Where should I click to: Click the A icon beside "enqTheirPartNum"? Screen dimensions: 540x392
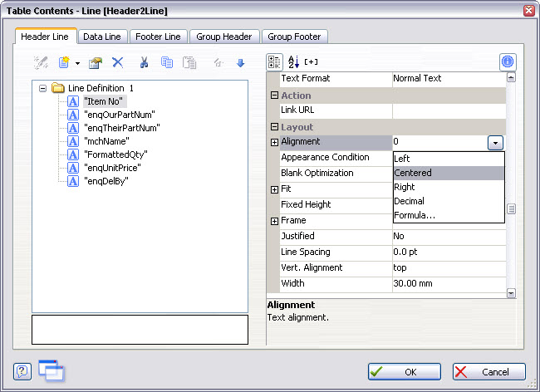tap(73, 128)
